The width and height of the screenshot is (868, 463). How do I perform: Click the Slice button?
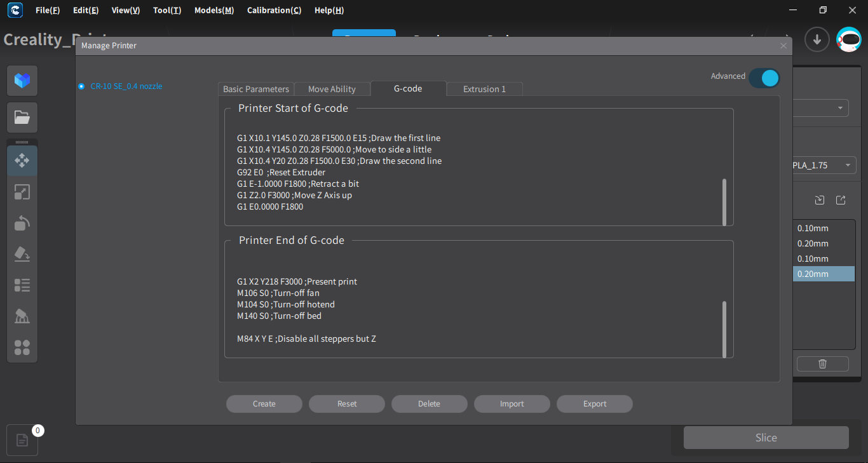(766, 438)
